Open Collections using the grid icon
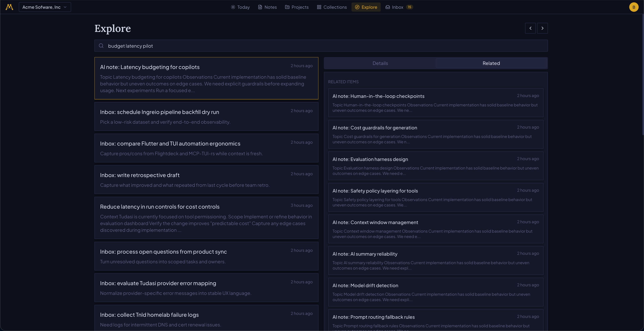 click(319, 7)
